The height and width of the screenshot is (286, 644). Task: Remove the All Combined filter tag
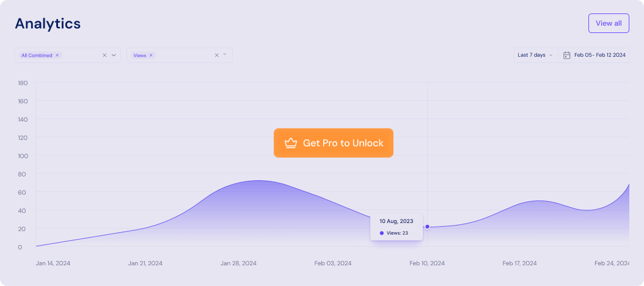(x=57, y=55)
